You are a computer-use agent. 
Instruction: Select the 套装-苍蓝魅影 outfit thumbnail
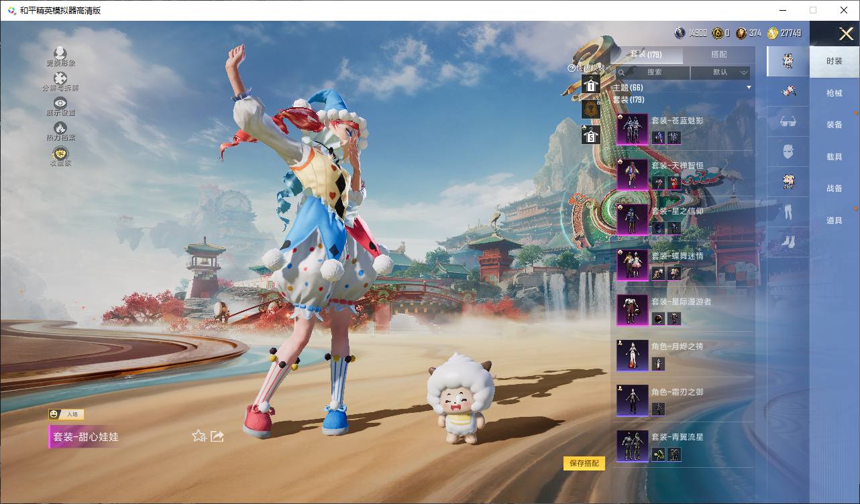[632, 129]
